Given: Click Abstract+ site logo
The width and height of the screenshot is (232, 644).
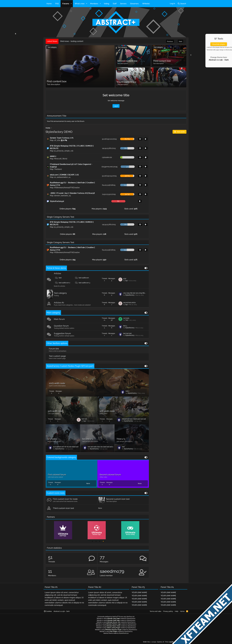Looking at the screenshot, I should [x=116, y=22].
